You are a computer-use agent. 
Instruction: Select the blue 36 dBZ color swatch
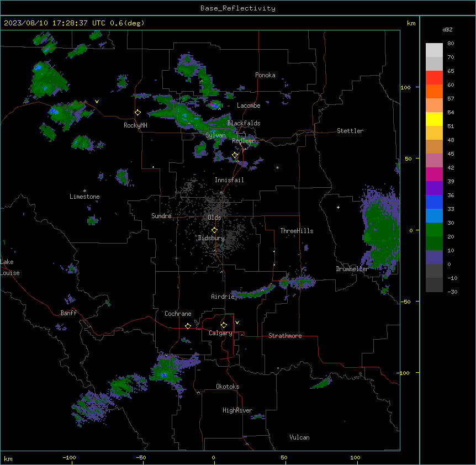pyautogui.click(x=434, y=202)
